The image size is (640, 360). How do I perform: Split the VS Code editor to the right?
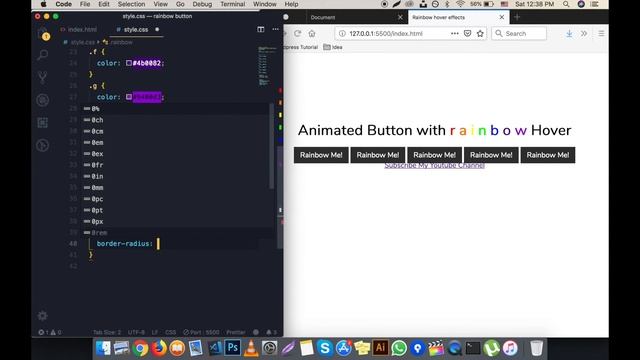[261, 29]
